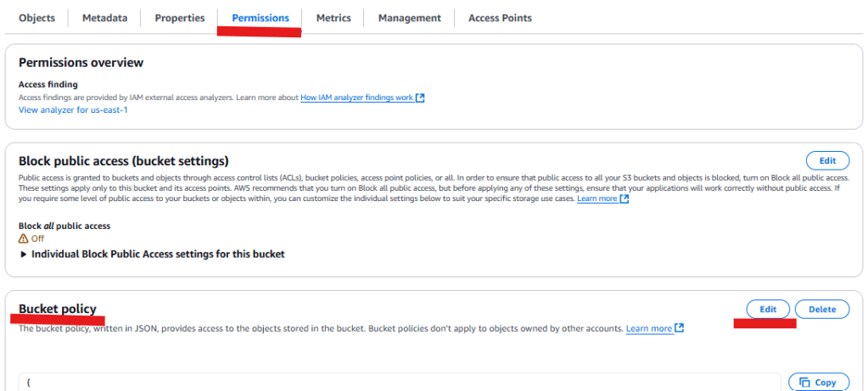868x391 pixels.
Task: Switch to the Metadata tab
Action: (104, 18)
